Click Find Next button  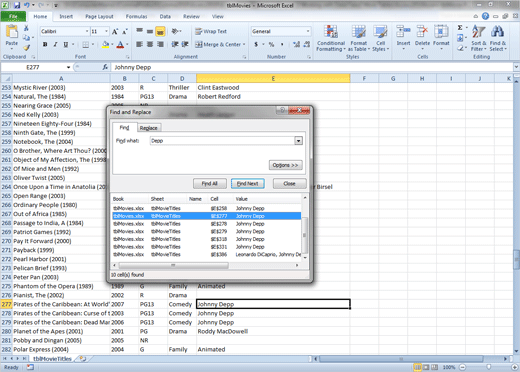click(248, 183)
